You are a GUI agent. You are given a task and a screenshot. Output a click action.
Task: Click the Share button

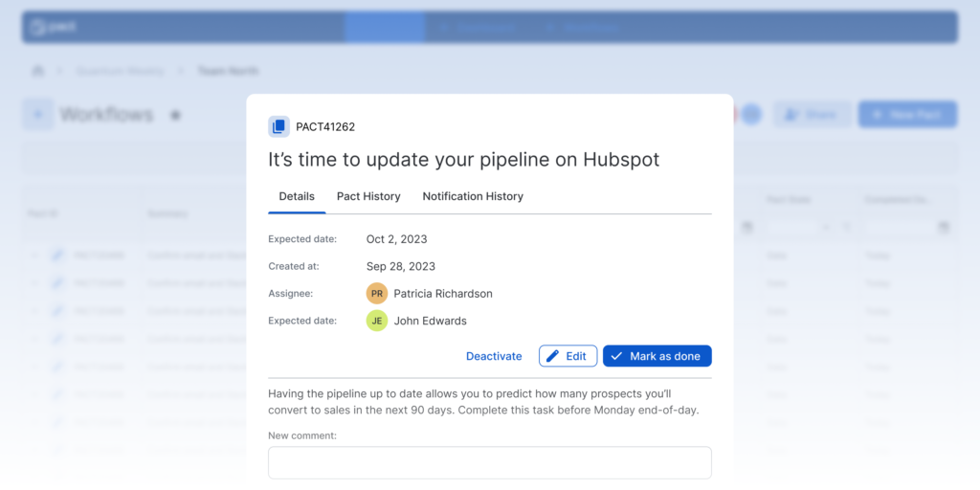[810, 115]
